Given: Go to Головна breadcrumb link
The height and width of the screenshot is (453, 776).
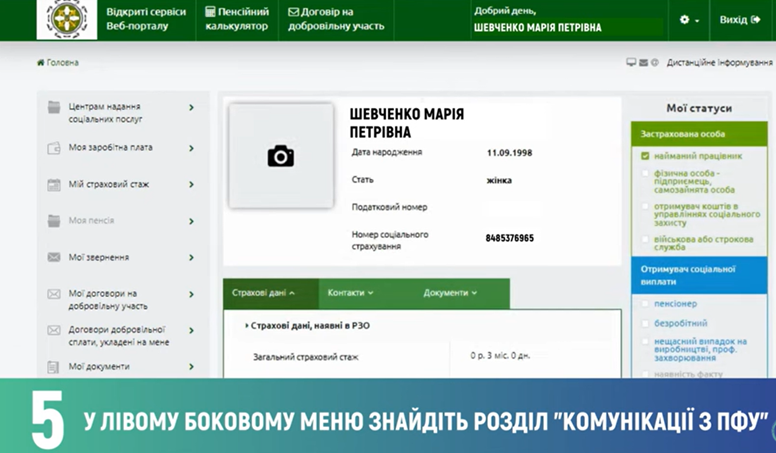Looking at the screenshot, I should [x=58, y=62].
